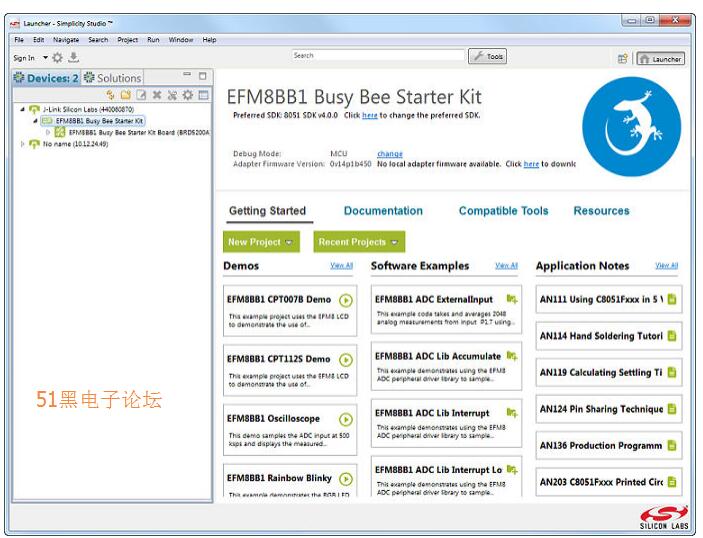Screen dimensions: 703x538
Task: Click 'here' link to download adapter firmware
Action: click(531, 164)
